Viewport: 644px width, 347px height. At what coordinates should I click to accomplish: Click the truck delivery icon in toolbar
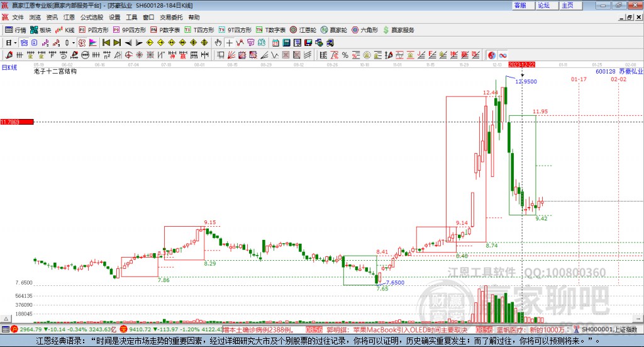[330, 43]
